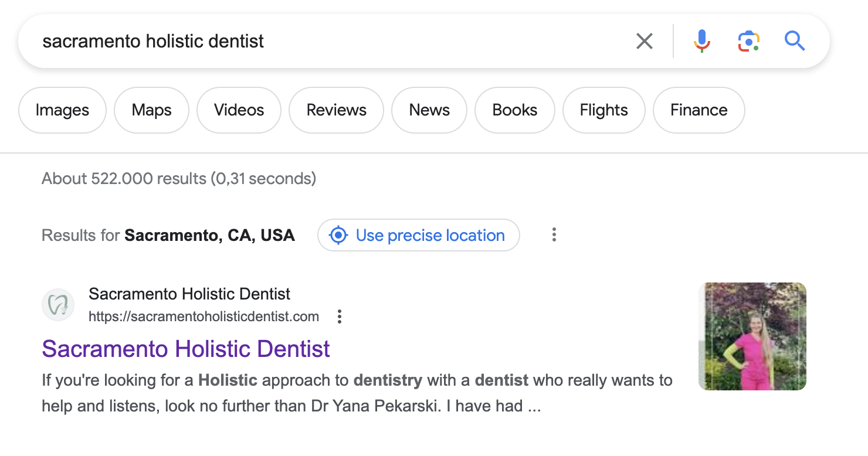Switch to Maps results

click(x=151, y=110)
